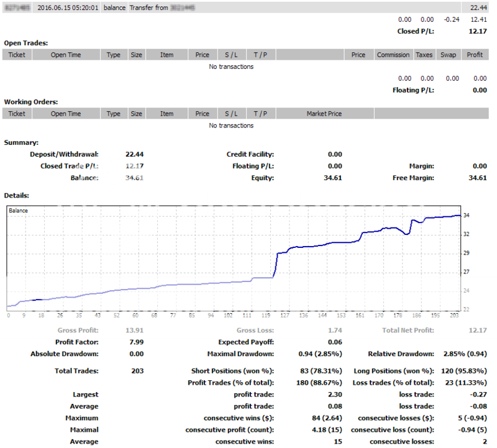The height and width of the screenshot is (448, 497).
Task: Click the Profit Factor value 7.99
Action: 136,342
